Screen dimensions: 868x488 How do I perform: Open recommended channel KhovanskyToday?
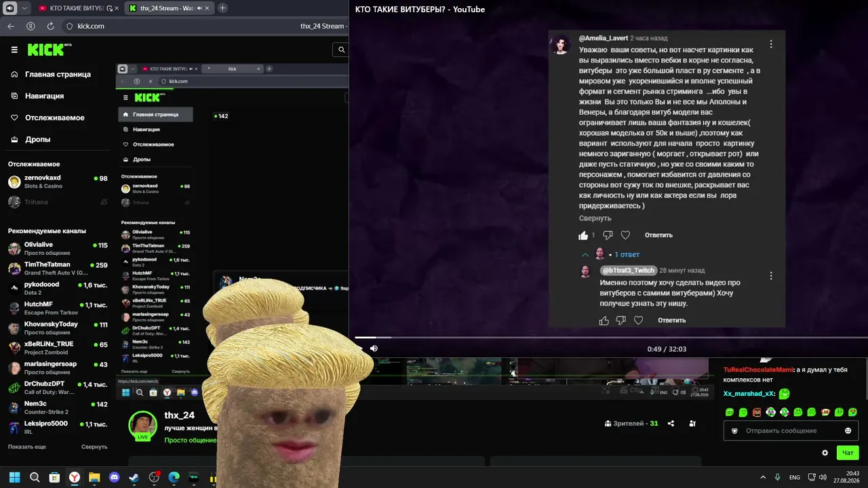pos(58,327)
